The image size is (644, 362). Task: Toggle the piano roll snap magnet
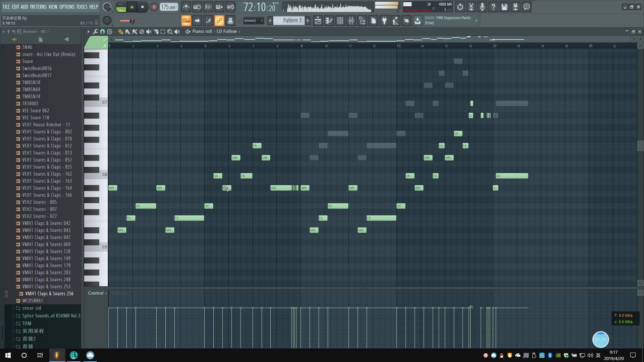[x=102, y=32]
